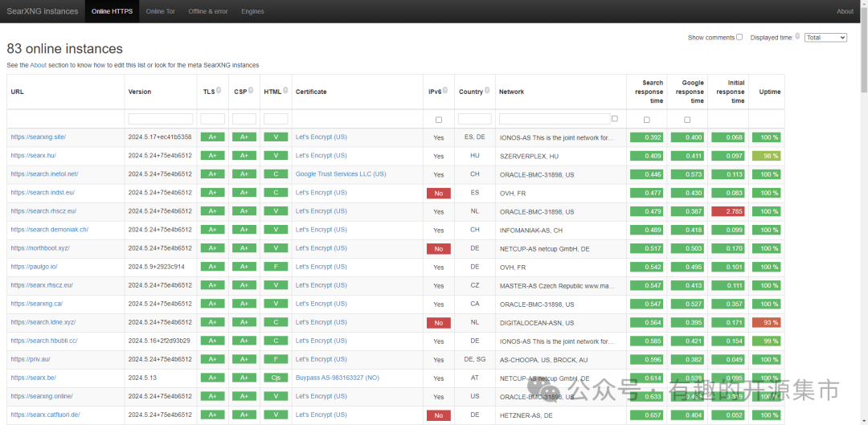The image size is (868, 425).
Task: Open the Engines tab
Action: [x=252, y=11]
